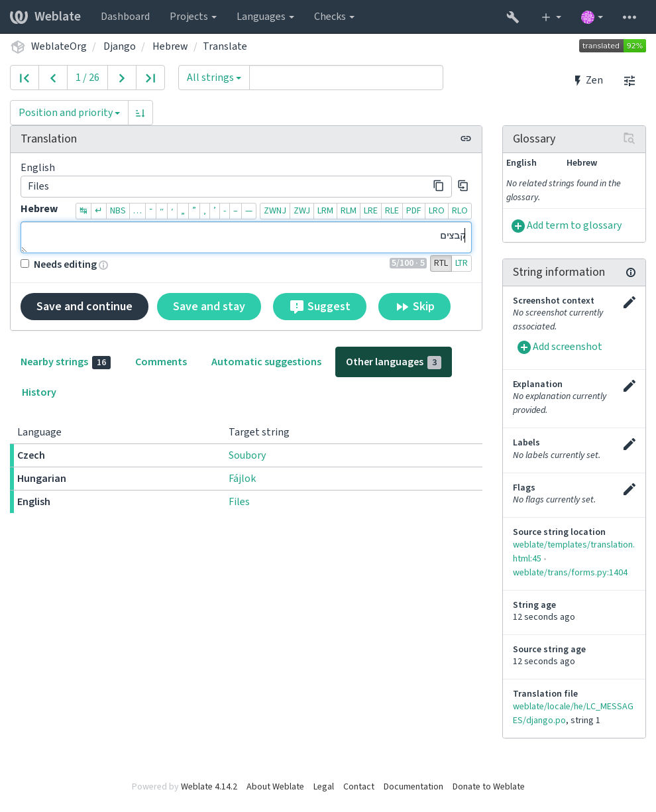Click the Save and continue button
The width and height of the screenshot is (656, 812).
(x=84, y=306)
